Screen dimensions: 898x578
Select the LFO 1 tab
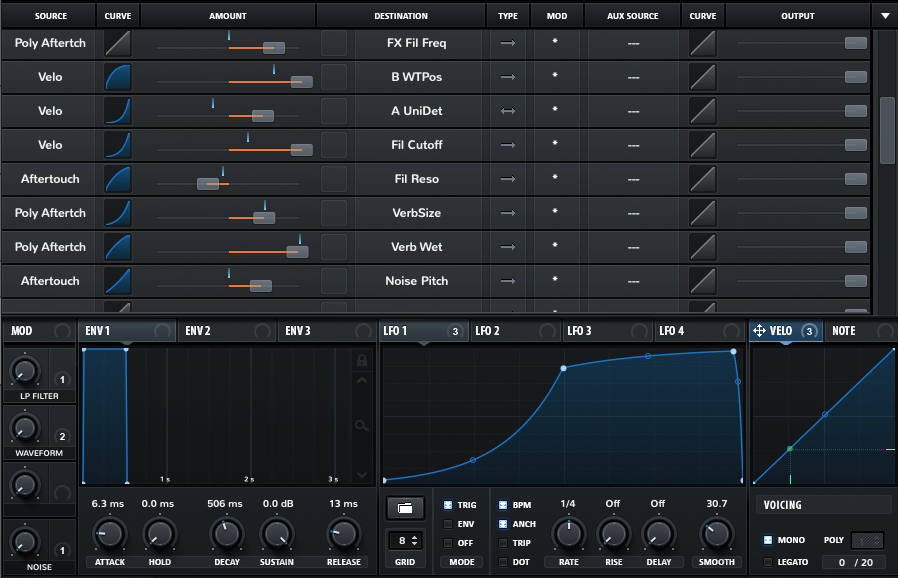click(x=424, y=331)
